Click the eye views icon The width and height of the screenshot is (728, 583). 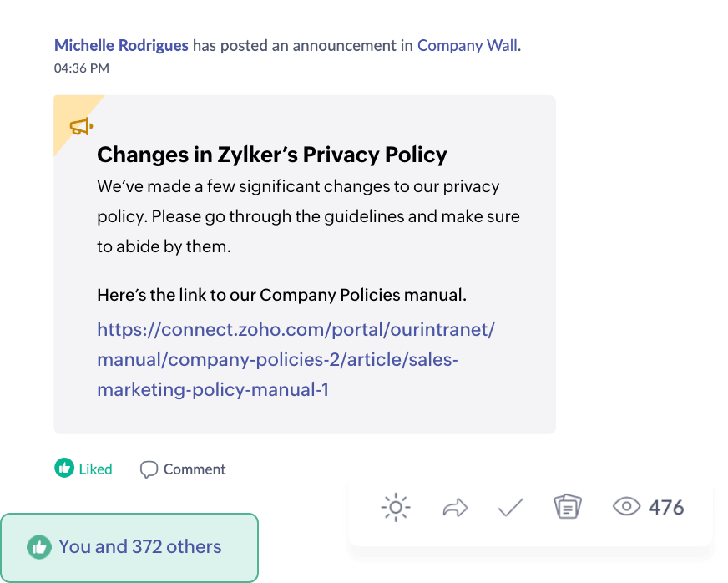pos(626,506)
